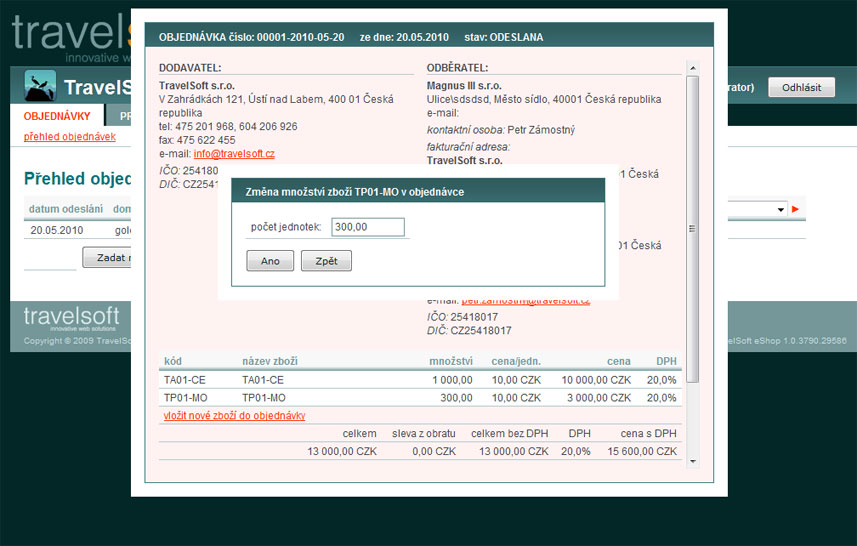Click the red arrow filter icon

pos(795,209)
